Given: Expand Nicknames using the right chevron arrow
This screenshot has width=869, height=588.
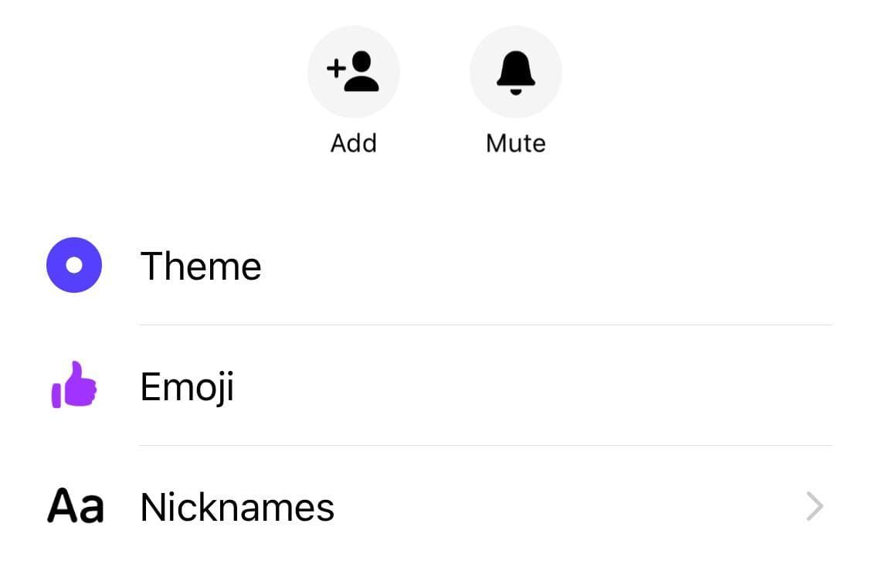Looking at the screenshot, I should point(814,507).
